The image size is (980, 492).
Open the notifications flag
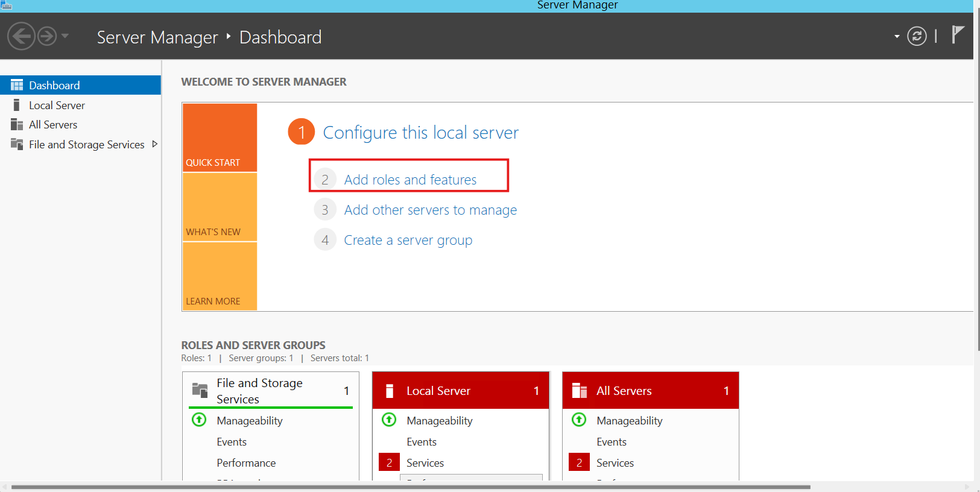958,35
